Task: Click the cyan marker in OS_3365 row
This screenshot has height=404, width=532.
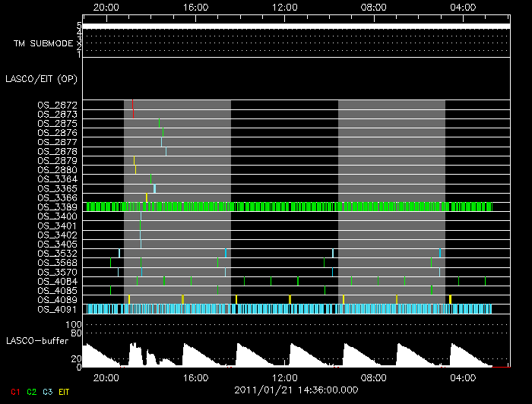Action: (x=155, y=188)
